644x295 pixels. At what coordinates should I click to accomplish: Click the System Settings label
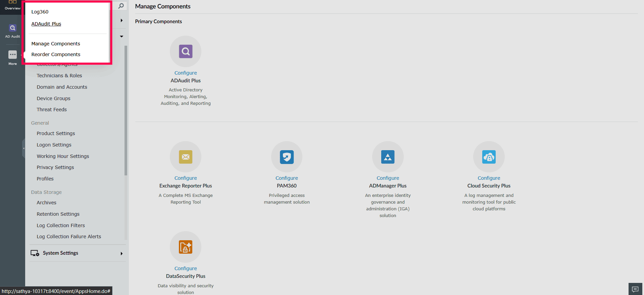coord(60,253)
